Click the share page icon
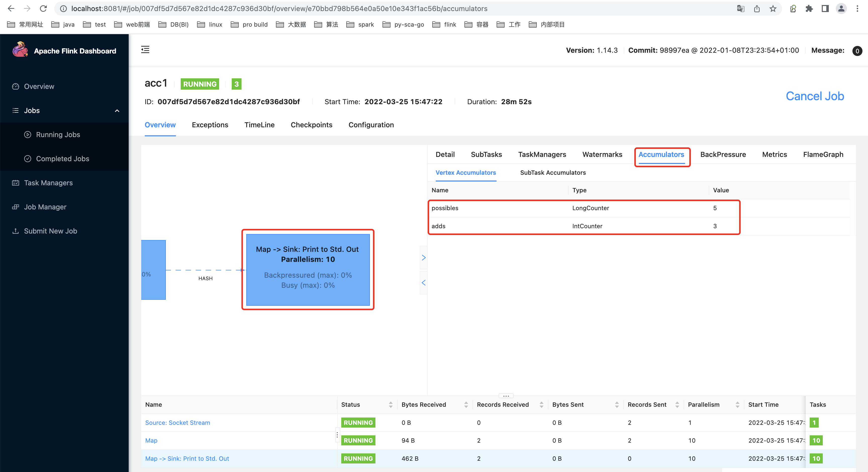 click(x=757, y=9)
